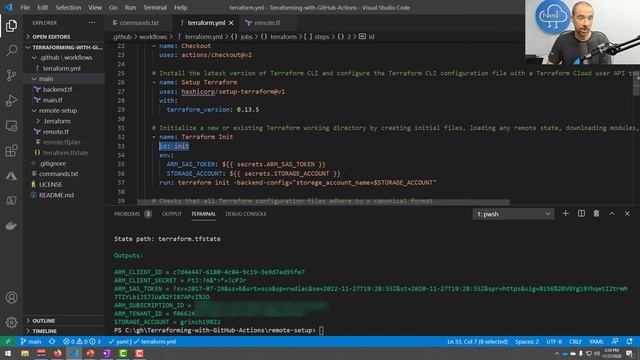Open the Run and Debug view

[11, 100]
